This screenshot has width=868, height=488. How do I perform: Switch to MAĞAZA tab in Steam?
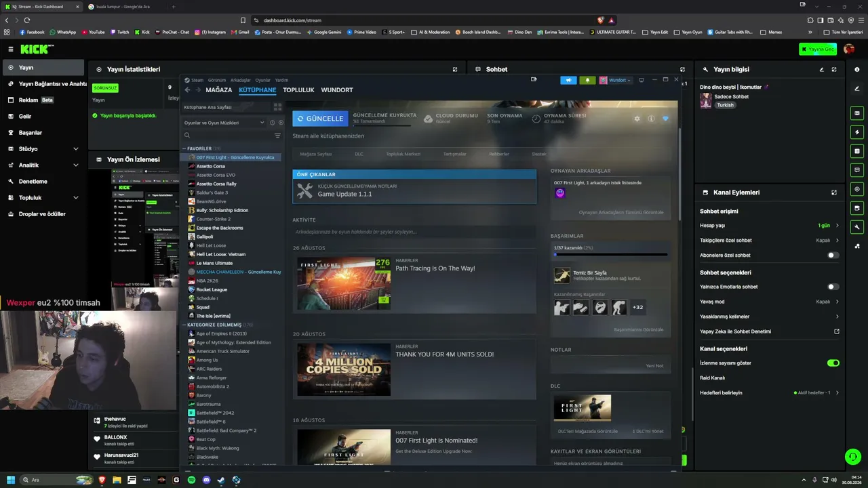tap(219, 90)
